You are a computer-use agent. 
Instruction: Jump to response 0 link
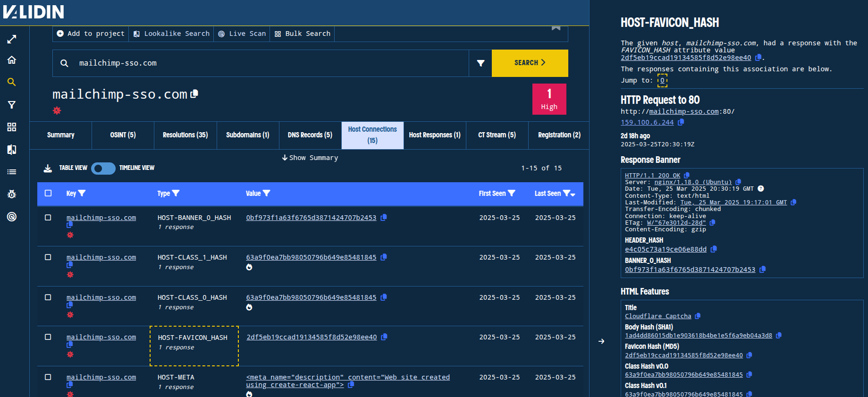click(x=662, y=80)
